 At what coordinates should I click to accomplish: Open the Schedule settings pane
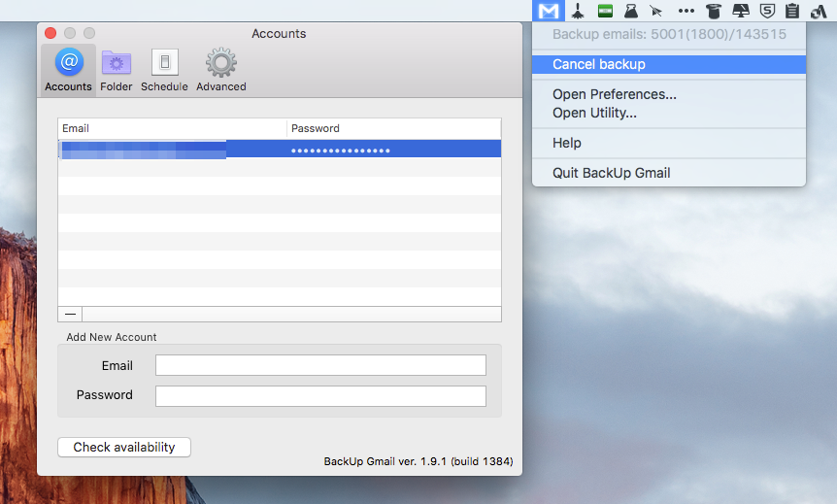tap(164, 70)
